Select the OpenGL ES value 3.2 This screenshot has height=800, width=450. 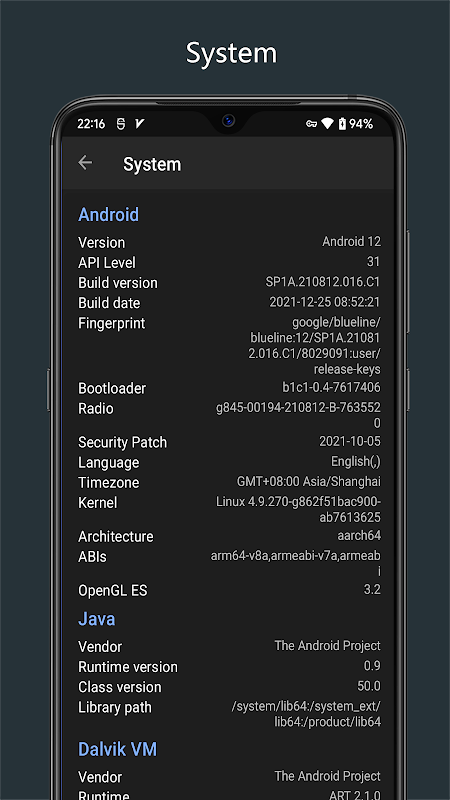[372, 590]
